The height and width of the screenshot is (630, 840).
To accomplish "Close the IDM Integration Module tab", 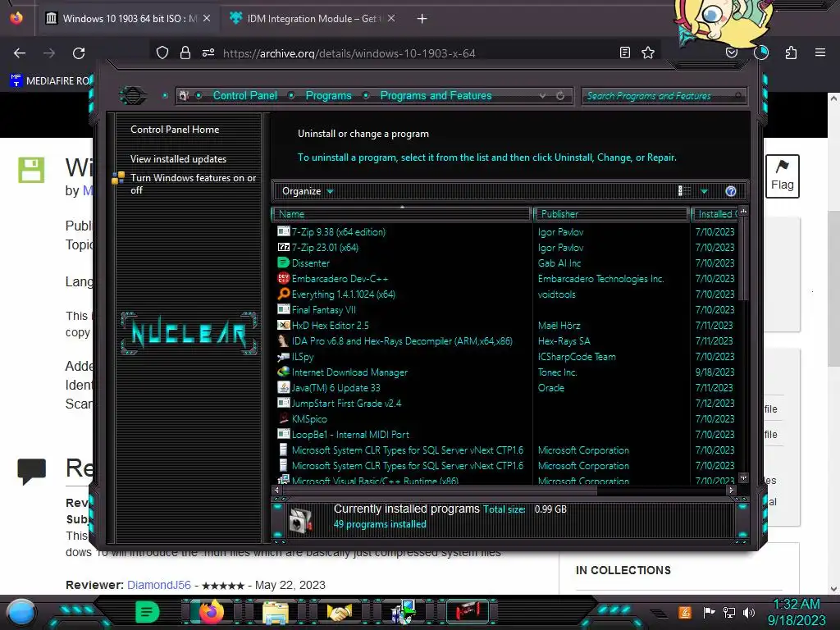I will (x=391, y=19).
